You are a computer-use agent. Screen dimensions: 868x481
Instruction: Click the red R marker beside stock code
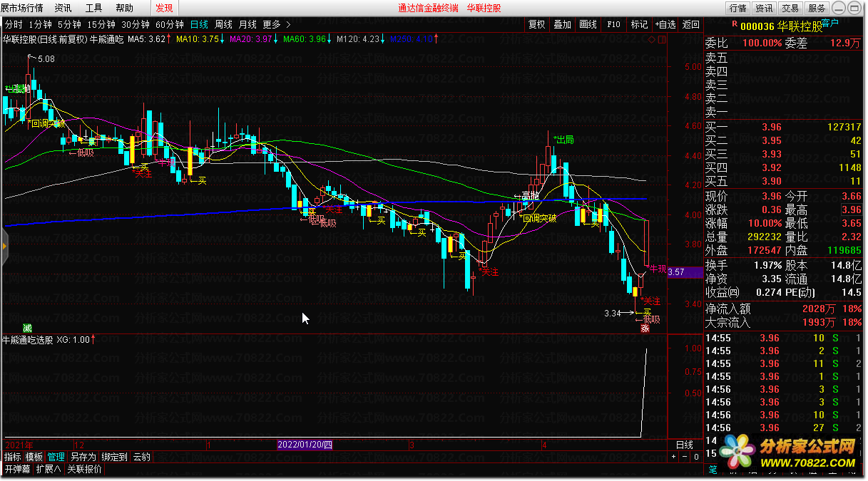point(735,24)
